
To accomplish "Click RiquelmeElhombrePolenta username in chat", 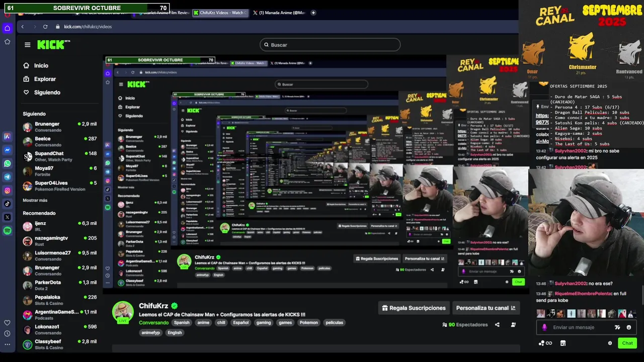I will point(583,294).
